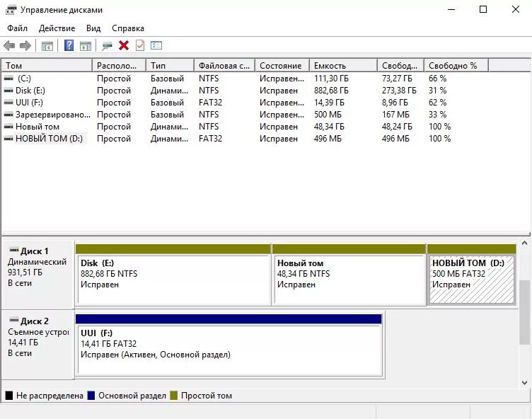Click drive icon of the (C:) row
The height and width of the screenshot is (419, 532).
[8, 79]
